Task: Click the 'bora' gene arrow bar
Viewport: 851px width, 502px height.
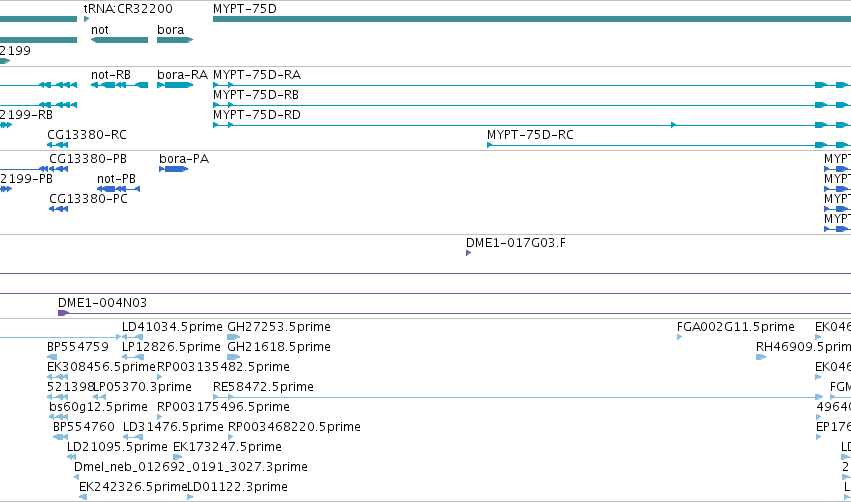Action: (x=175, y=40)
